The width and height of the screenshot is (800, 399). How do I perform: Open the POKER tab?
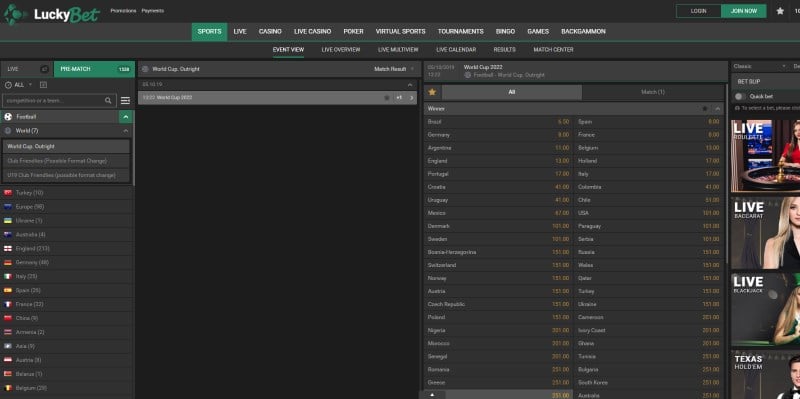(x=353, y=32)
